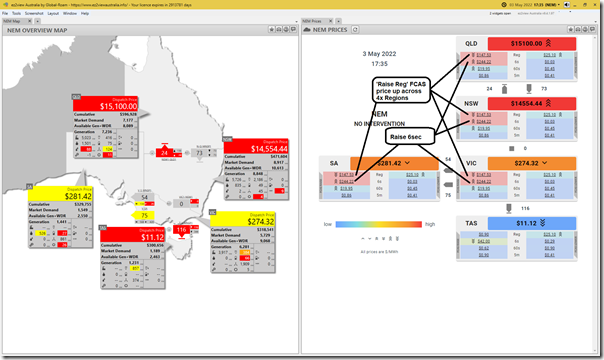Expand the SA $281.42 price chevron

407,163
